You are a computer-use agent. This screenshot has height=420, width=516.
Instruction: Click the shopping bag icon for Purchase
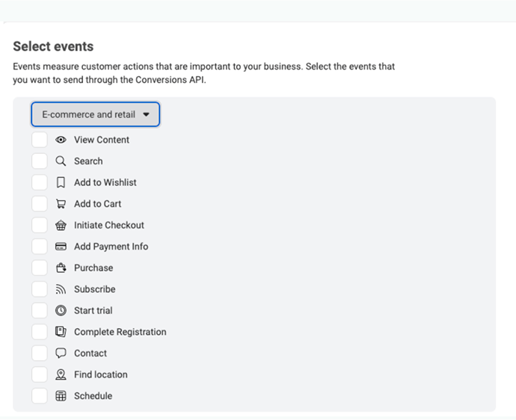tap(61, 268)
